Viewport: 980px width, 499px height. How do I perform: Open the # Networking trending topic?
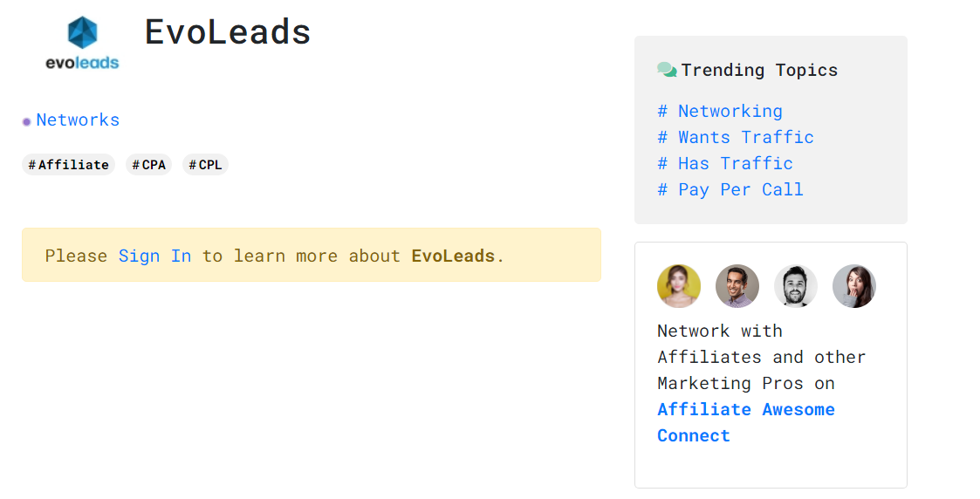coord(720,111)
